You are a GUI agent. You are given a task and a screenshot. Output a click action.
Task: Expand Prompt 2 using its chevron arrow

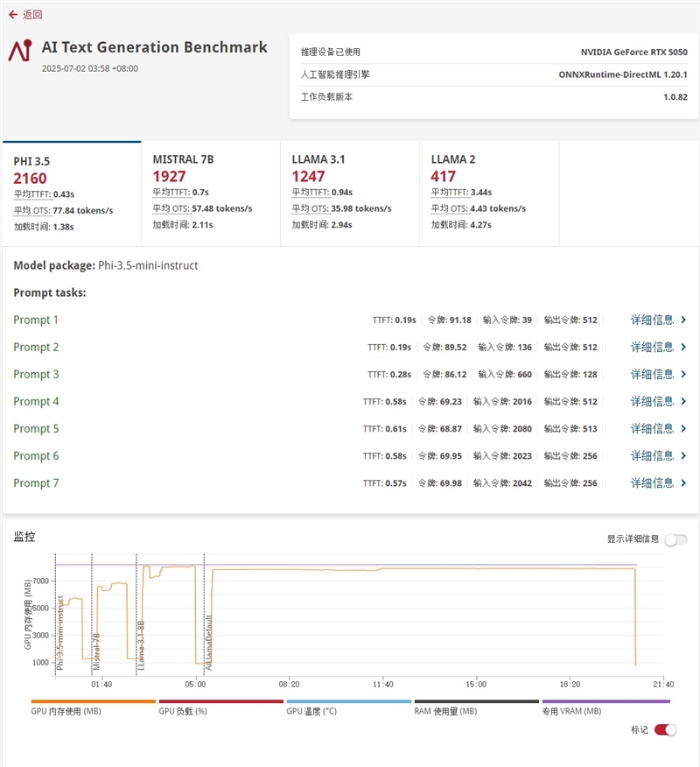tap(683, 348)
